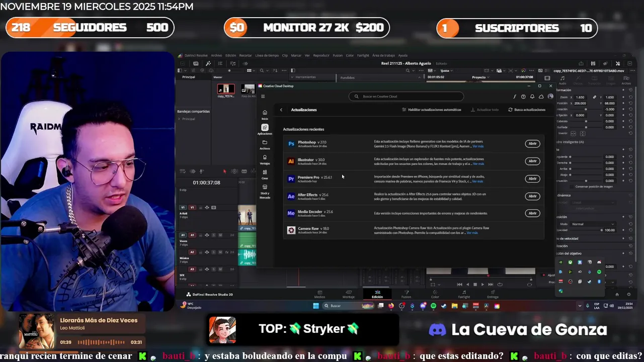Open Ver más link for Illustrator

(478, 164)
